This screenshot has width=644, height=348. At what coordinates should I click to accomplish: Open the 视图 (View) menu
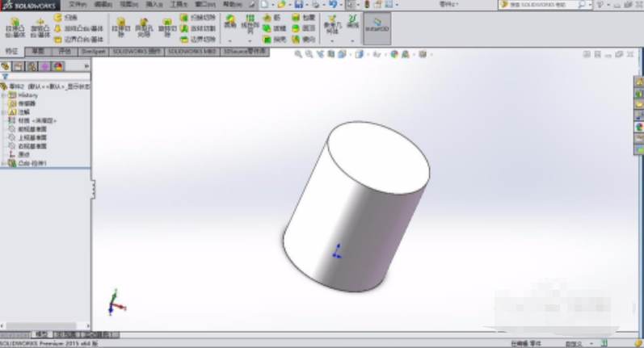[128, 5]
